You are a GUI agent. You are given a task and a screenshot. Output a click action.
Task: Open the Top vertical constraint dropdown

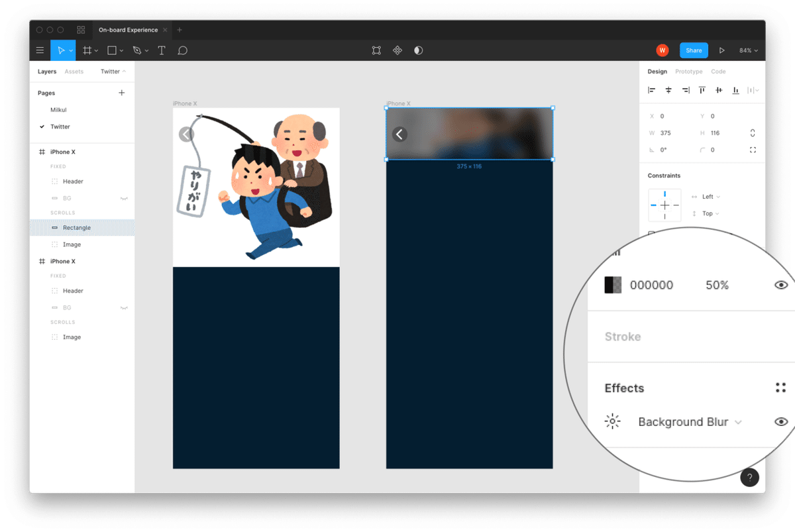click(710, 213)
